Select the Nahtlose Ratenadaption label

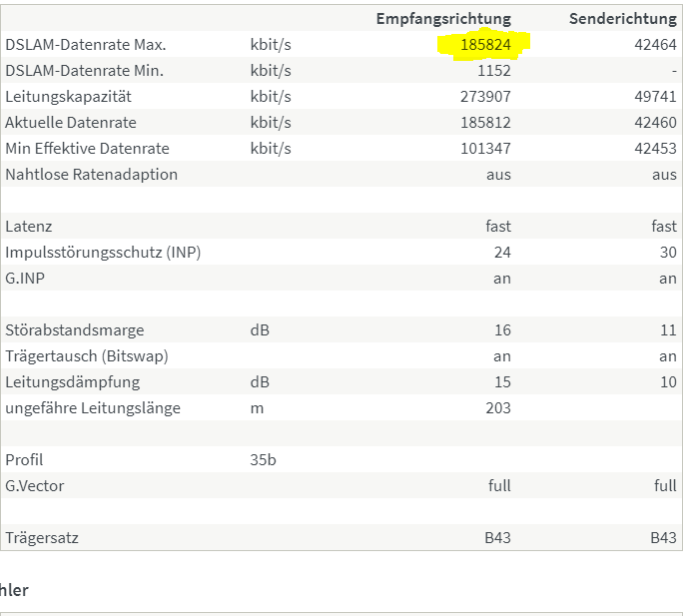coord(92,175)
